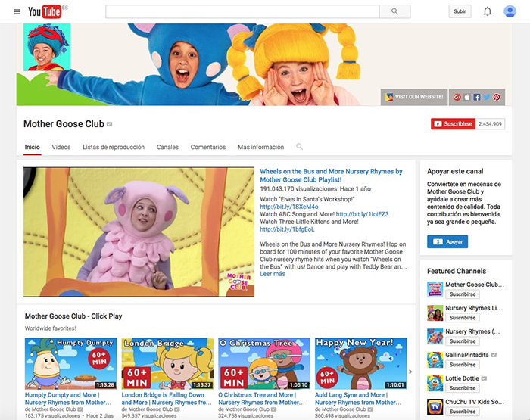Open Nursery Rhymes Li... channel icon

click(435, 313)
